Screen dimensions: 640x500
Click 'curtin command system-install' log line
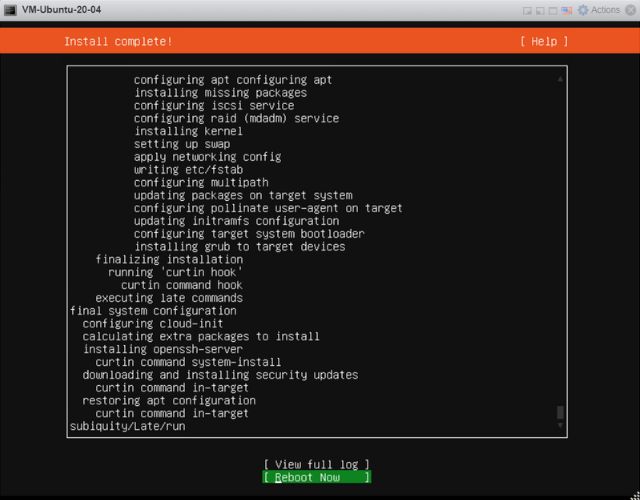(188, 362)
